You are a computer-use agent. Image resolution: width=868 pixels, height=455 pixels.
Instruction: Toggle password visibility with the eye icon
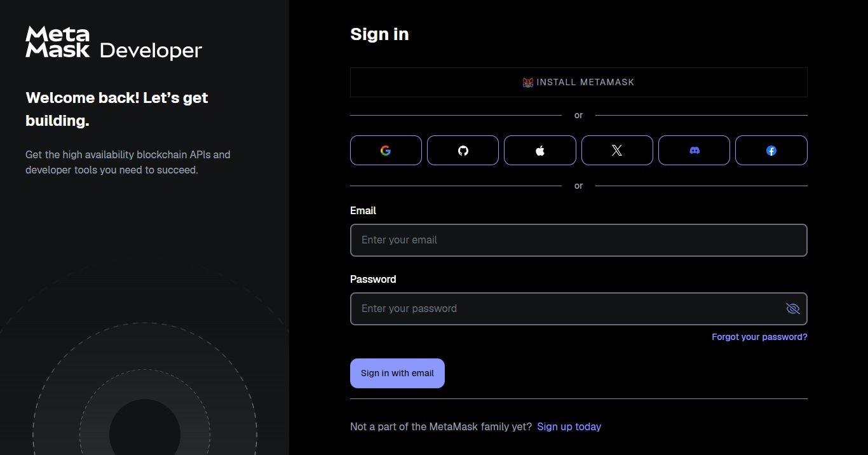coord(792,308)
